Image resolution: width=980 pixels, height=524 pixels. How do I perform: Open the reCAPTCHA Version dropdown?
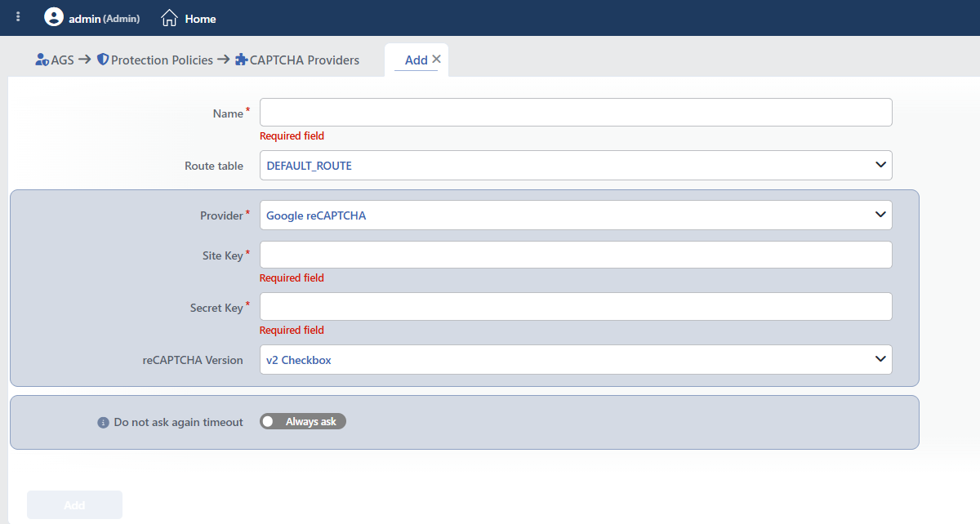click(x=576, y=359)
